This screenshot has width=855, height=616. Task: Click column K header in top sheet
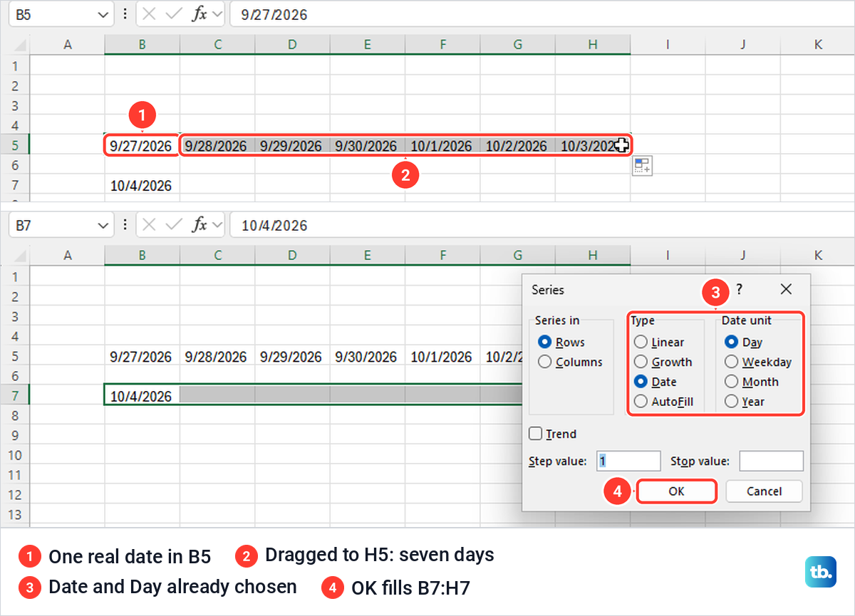pyautogui.click(x=818, y=44)
